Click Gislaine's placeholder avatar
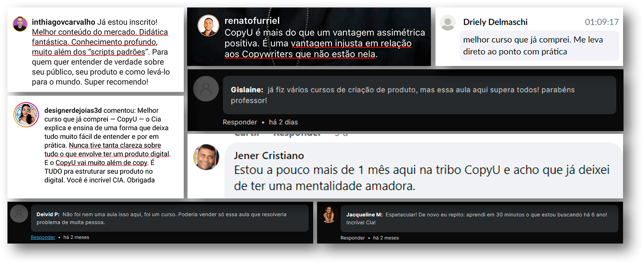Image resolution: width=644 pixels, height=264 pixels. point(206,89)
